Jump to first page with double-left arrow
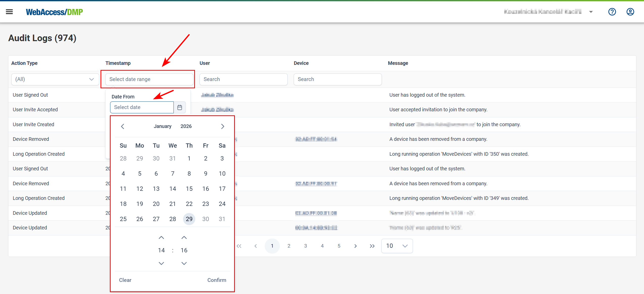Image resolution: width=644 pixels, height=294 pixels. [239, 246]
